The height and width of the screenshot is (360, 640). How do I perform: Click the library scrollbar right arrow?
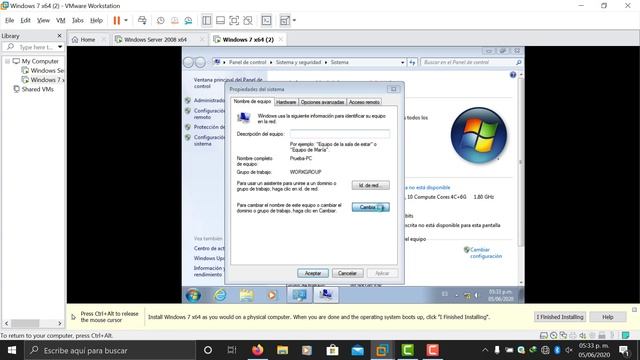pyautogui.click(x=60, y=323)
